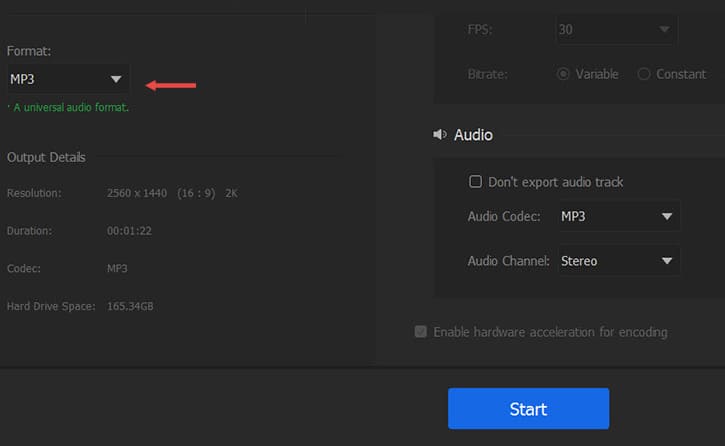
Task: Click the Duration: label
Action: pos(29,231)
